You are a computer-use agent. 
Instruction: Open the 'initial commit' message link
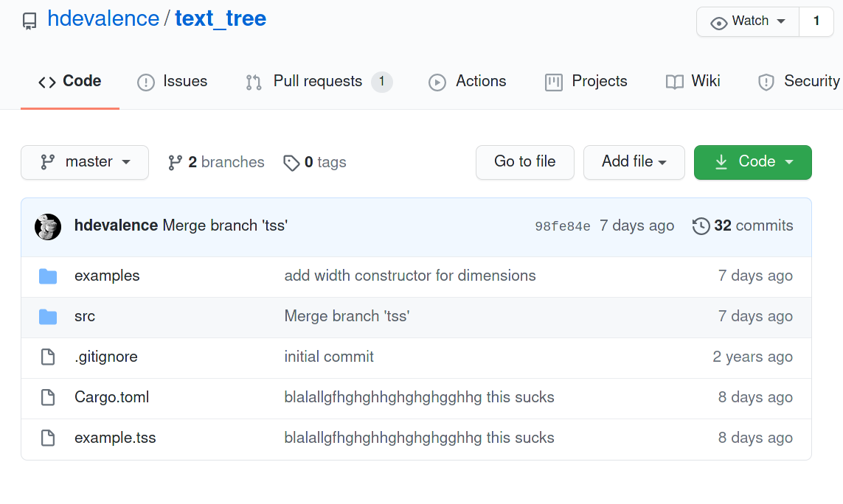point(329,357)
